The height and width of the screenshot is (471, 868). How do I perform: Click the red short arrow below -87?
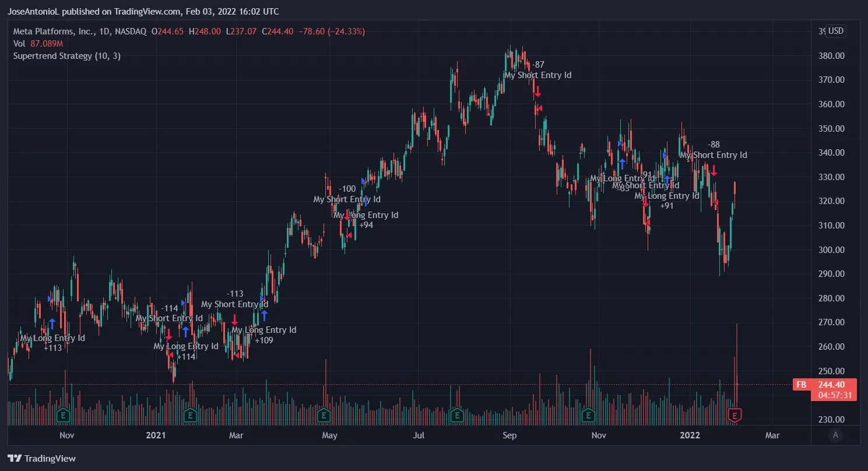(x=537, y=92)
